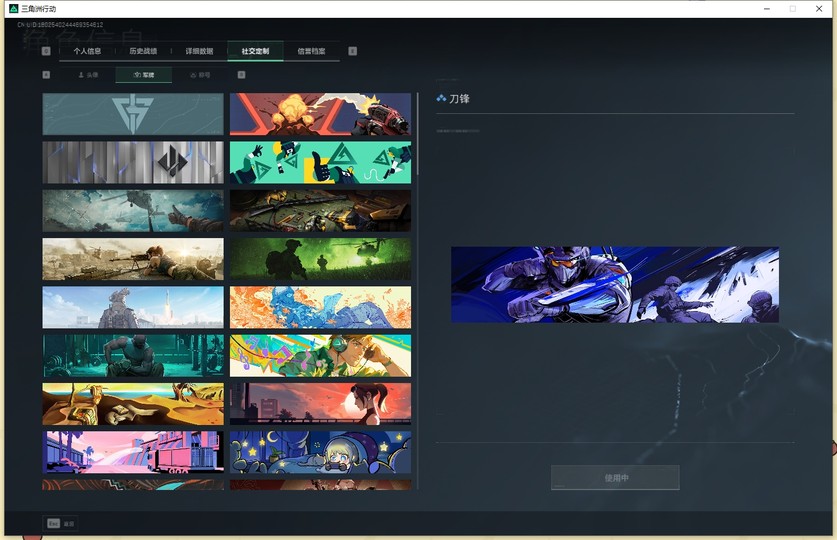Pick the explosion and robot banner

click(x=320, y=114)
